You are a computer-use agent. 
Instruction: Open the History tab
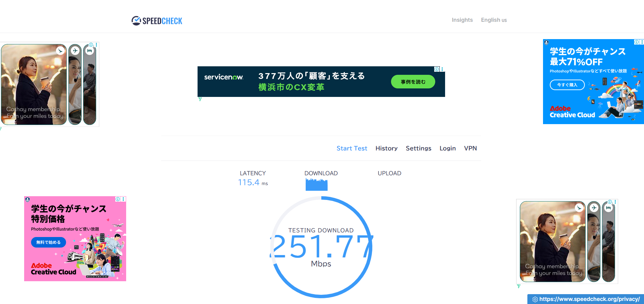point(386,148)
